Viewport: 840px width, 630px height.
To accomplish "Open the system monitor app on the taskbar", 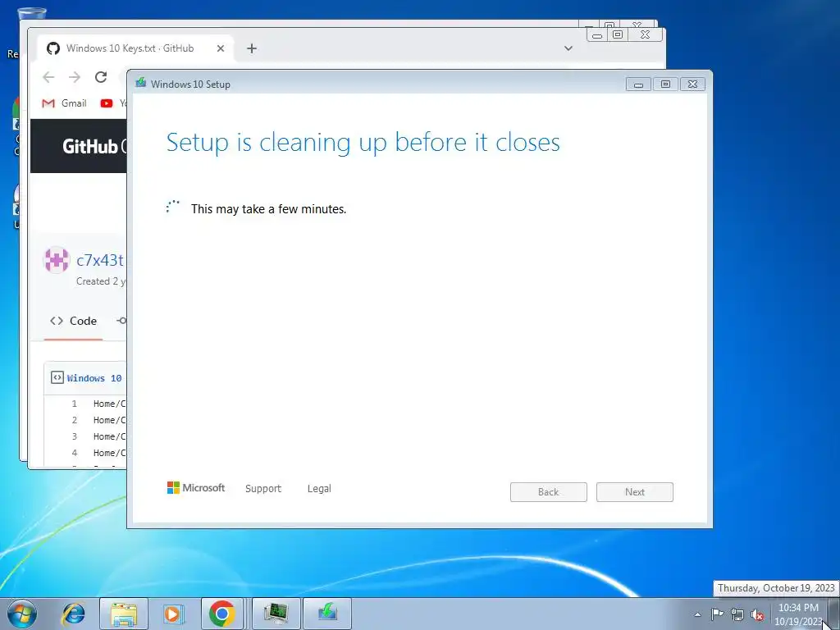I will 276,614.
